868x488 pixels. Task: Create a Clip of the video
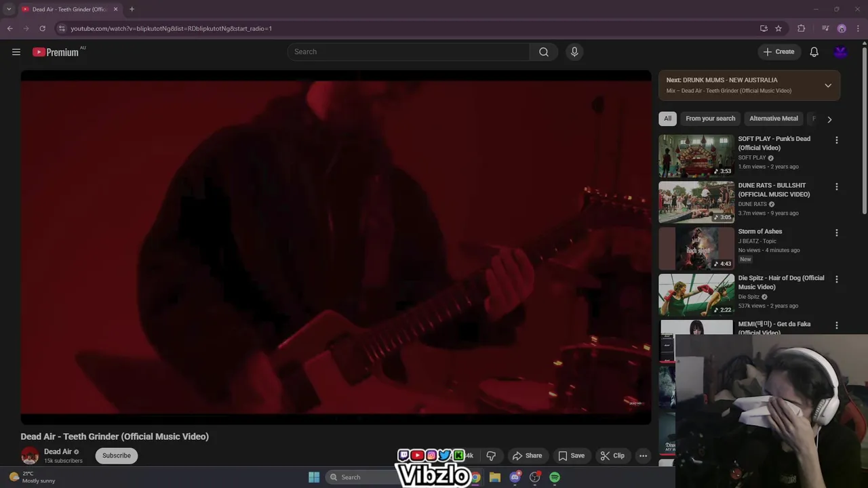(612, 455)
